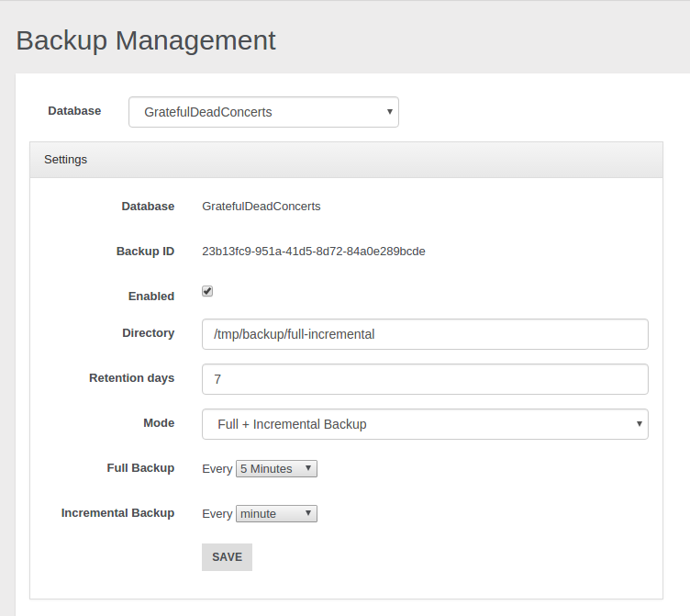Image resolution: width=690 pixels, height=616 pixels.
Task: Click the Backup ID label
Action: (145, 251)
